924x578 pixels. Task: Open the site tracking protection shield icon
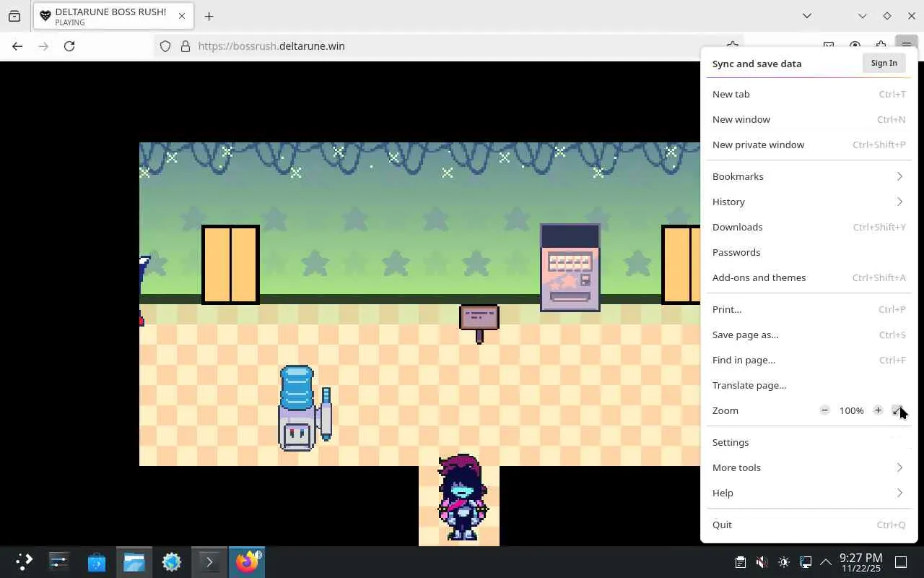click(165, 46)
